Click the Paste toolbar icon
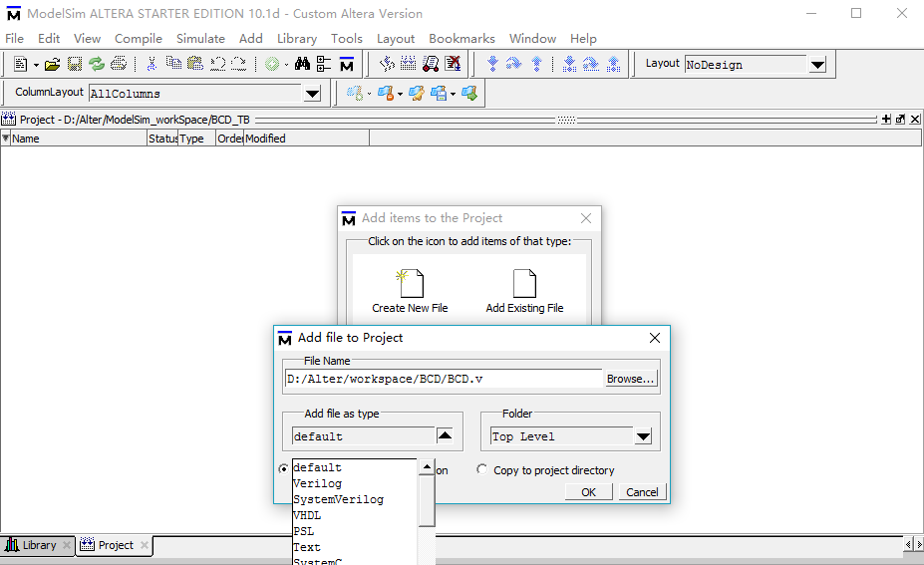This screenshot has width=924, height=565. pyautogui.click(x=195, y=63)
